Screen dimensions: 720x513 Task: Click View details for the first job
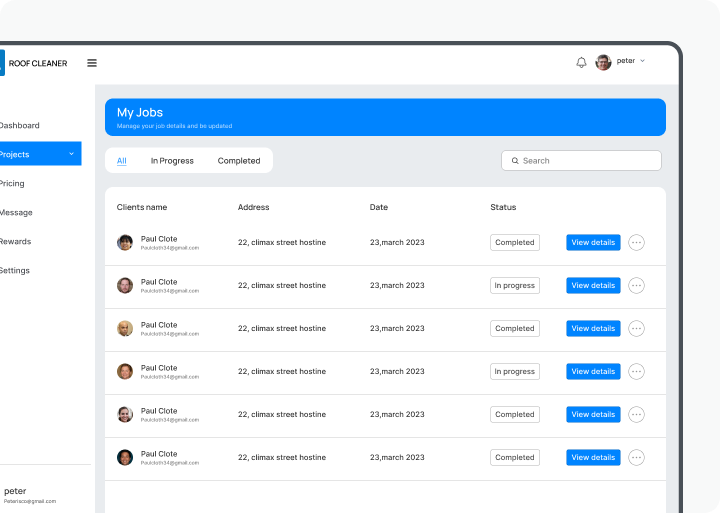point(593,242)
